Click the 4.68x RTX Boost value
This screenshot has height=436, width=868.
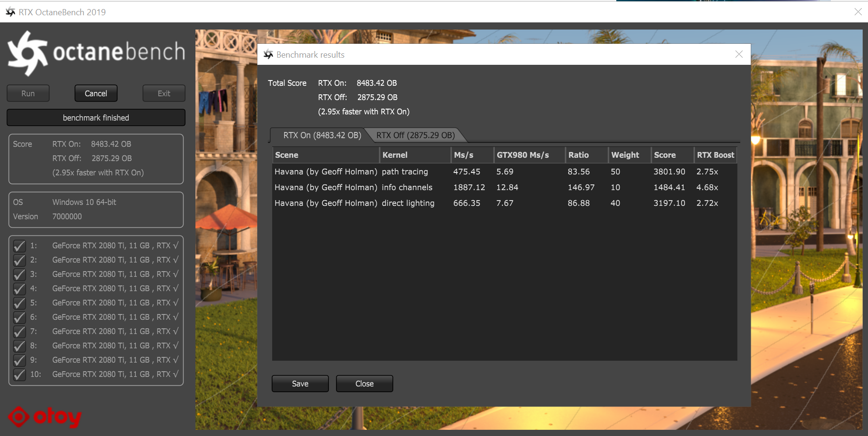coord(707,187)
